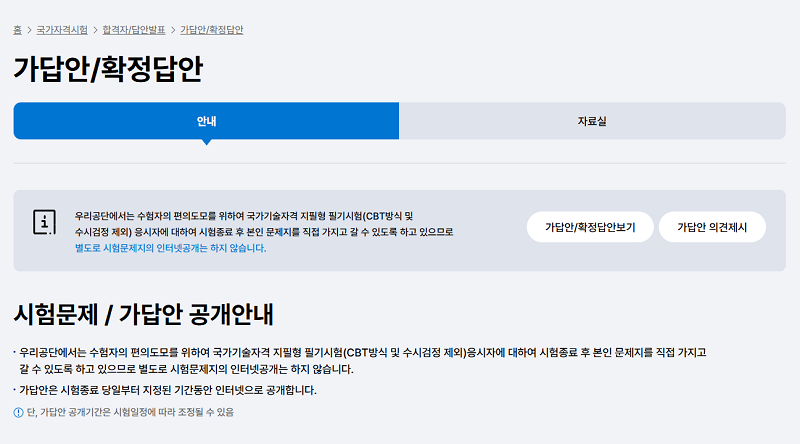
Task: Open 국가자격시험 breadcrumb link
Action: coord(62,30)
